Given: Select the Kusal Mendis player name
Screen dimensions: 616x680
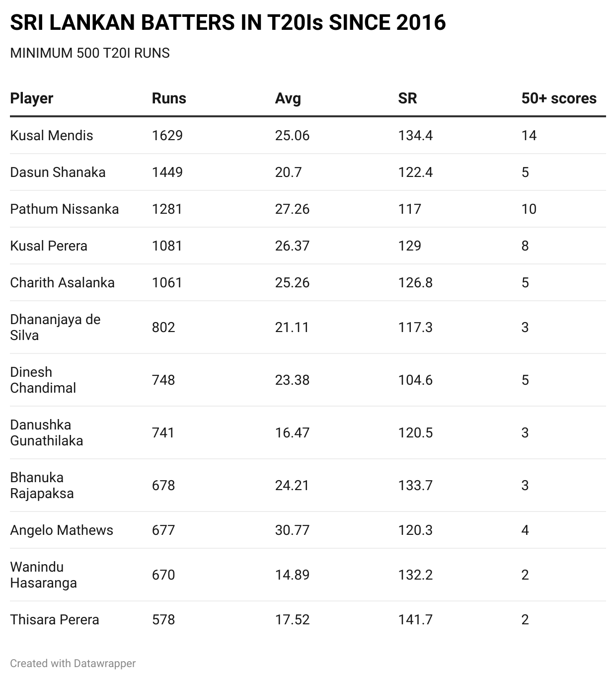Looking at the screenshot, I should (x=52, y=136).
